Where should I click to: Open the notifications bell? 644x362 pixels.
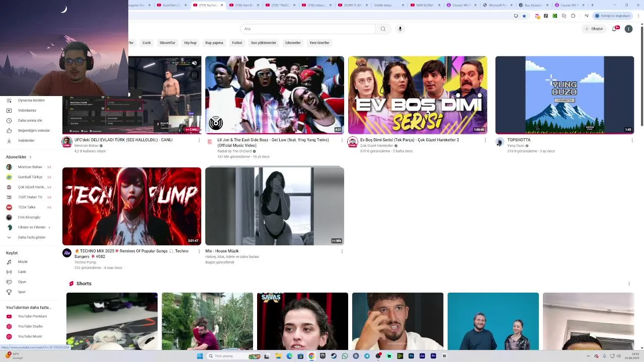pos(615,29)
